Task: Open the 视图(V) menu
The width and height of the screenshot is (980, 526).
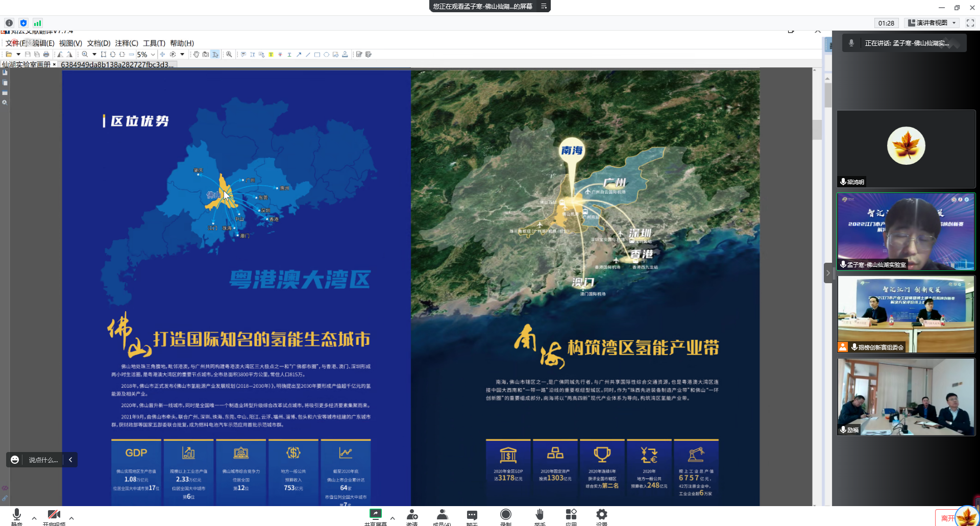Action: pyautogui.click(x=70, y=43)
